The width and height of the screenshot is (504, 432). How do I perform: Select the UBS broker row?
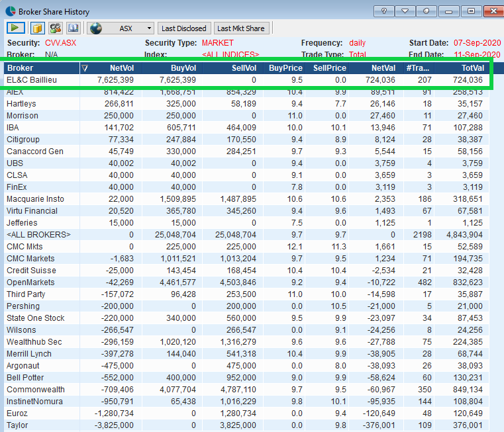coord(246,163)
